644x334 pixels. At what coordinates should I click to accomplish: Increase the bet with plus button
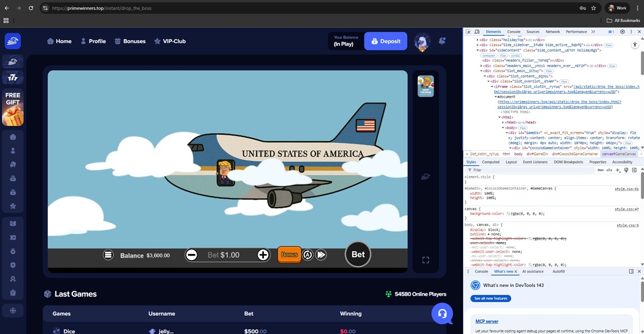click(x=263, y=255)
